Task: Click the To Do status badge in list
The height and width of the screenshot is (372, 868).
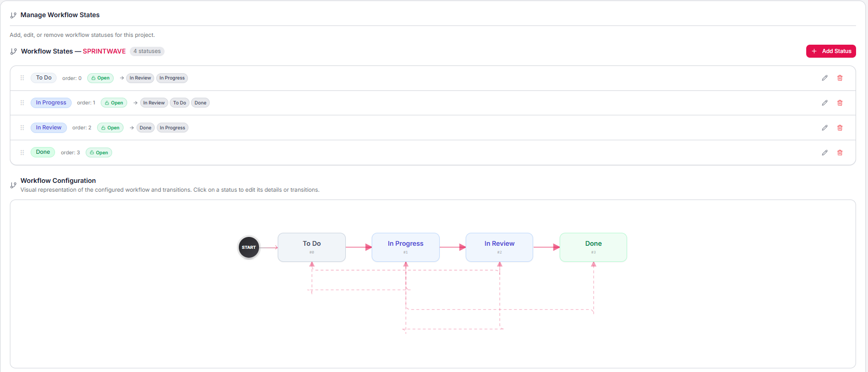Action: tap(44, 78)
